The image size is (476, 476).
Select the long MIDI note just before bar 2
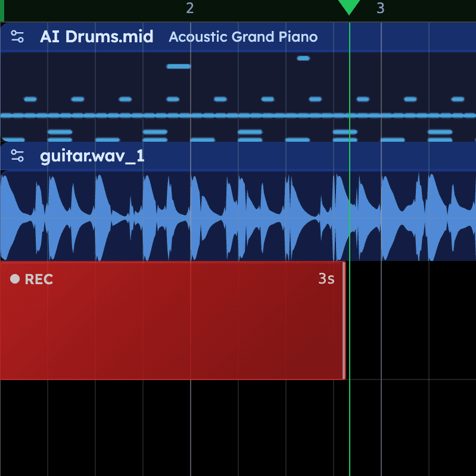(x=178, y=66)
